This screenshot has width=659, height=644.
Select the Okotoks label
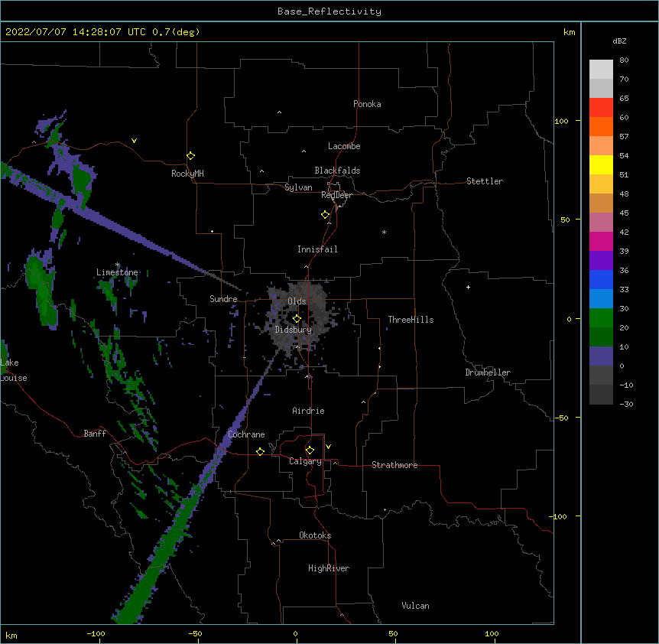(315, 535)
